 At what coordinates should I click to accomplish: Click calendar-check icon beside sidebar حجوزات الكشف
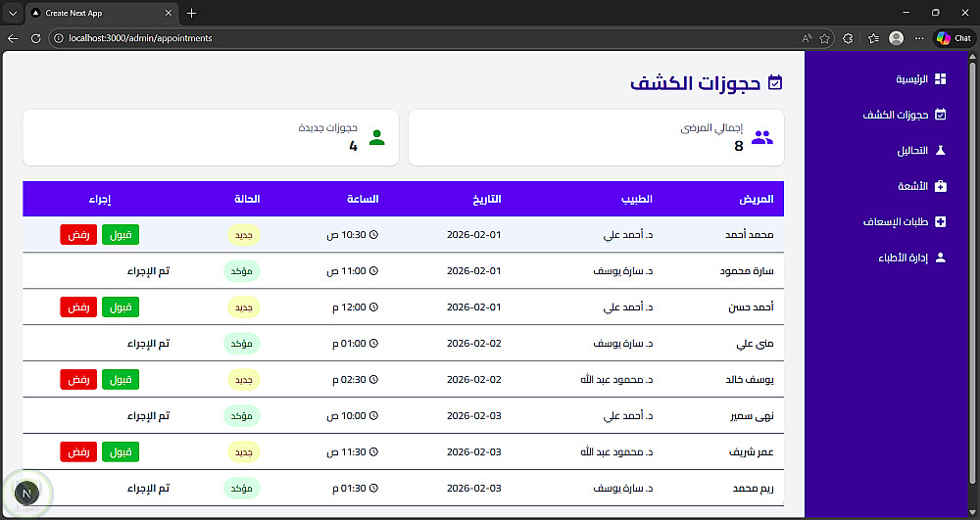click(940, 115)
